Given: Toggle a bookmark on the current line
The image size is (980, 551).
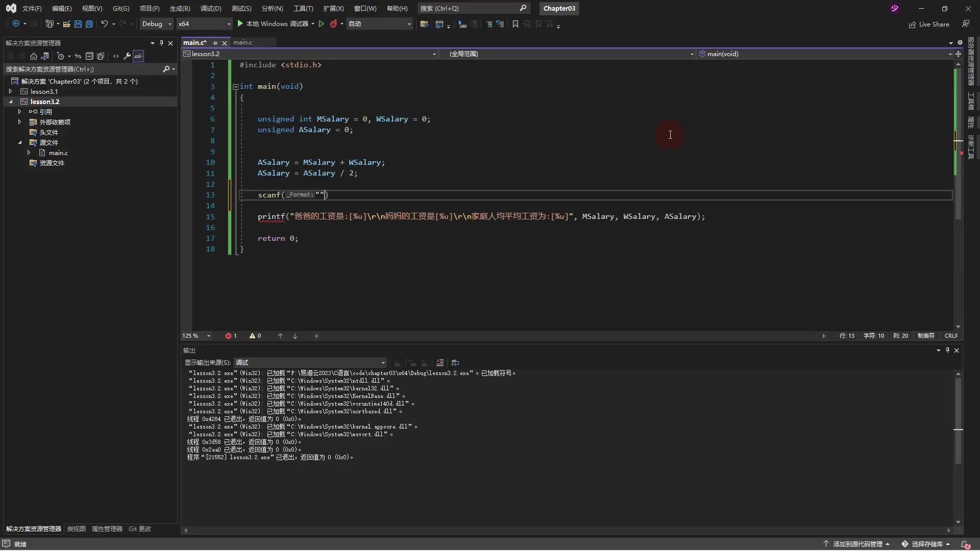Looking at the screenshot, I should click(515, 24).
